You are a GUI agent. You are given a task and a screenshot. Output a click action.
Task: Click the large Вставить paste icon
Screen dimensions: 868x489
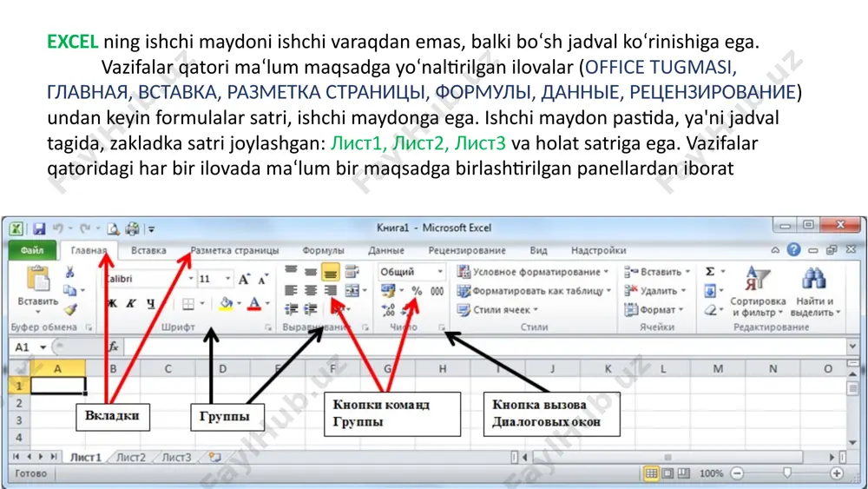click(38, 279)
